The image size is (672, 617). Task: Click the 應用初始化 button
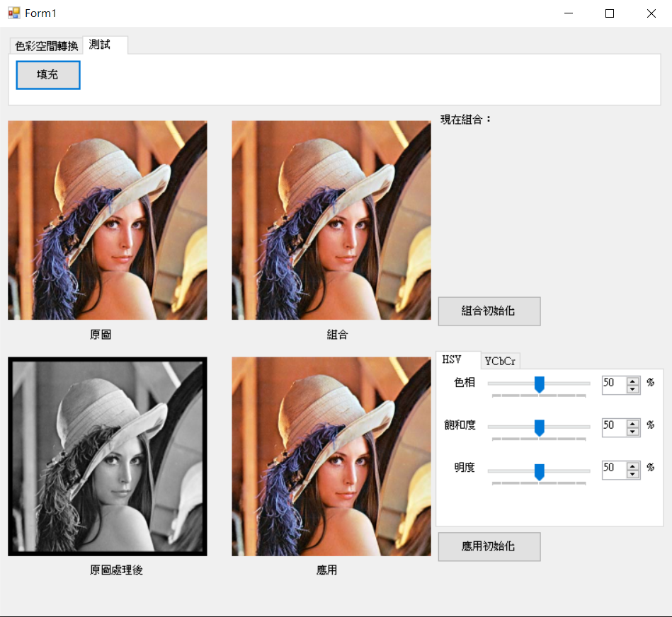[x=489, y=546]
